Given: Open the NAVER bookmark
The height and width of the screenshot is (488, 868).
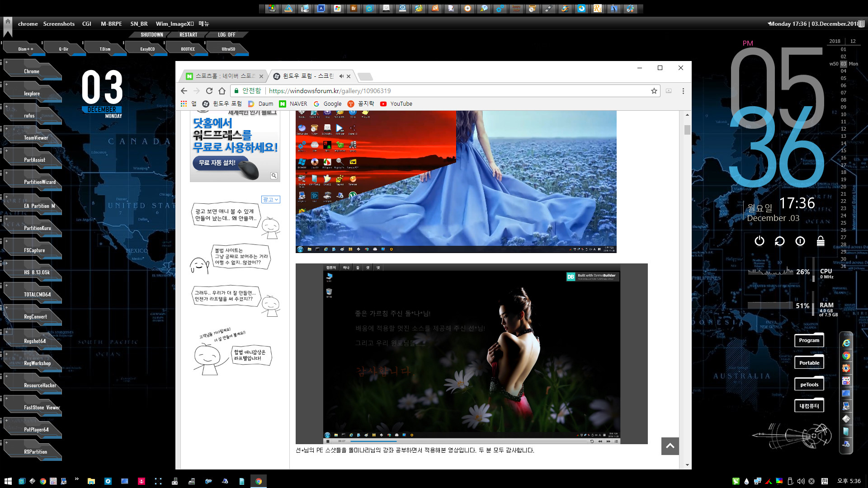Looking at the screenshot, I should [x=293, y=103].
